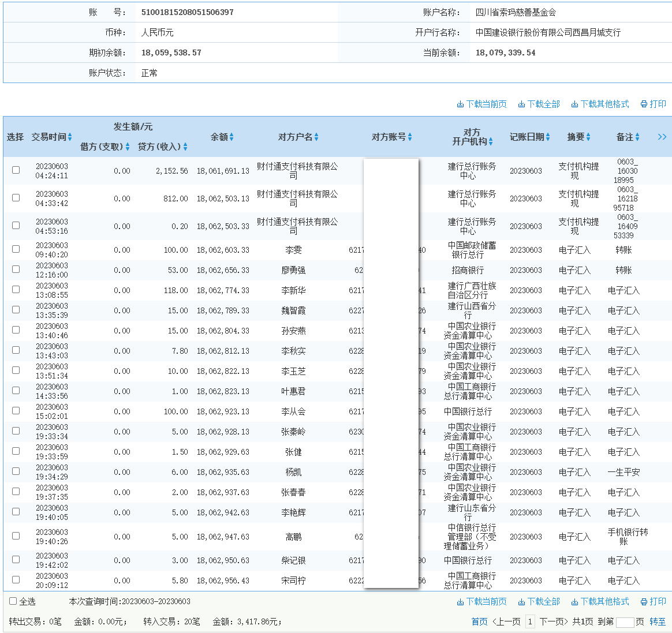
Task: Sort by 借方(支取) column arrows
Action: coord(127,147)
